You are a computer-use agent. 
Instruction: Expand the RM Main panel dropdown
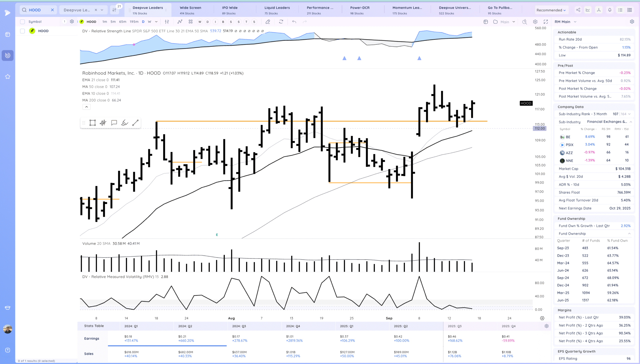coord(575,22)
